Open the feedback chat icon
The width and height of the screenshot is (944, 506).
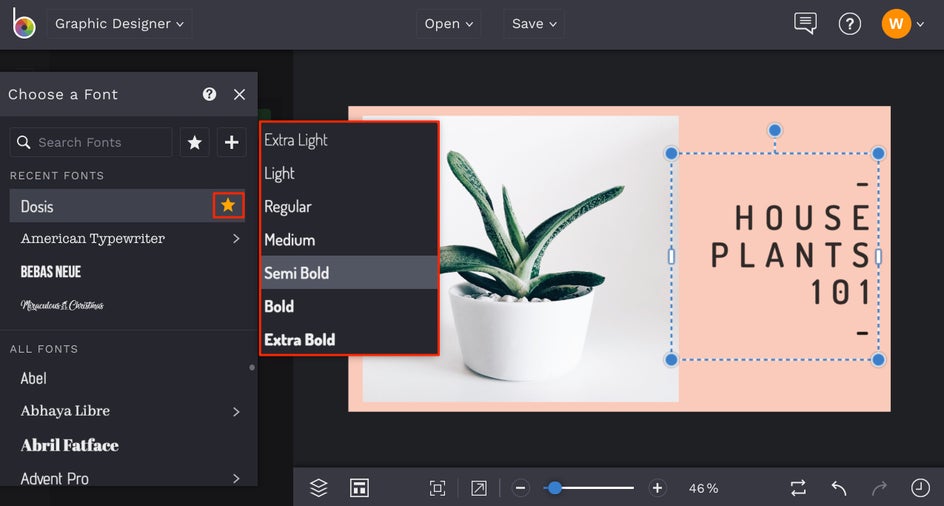coord(805,24)
